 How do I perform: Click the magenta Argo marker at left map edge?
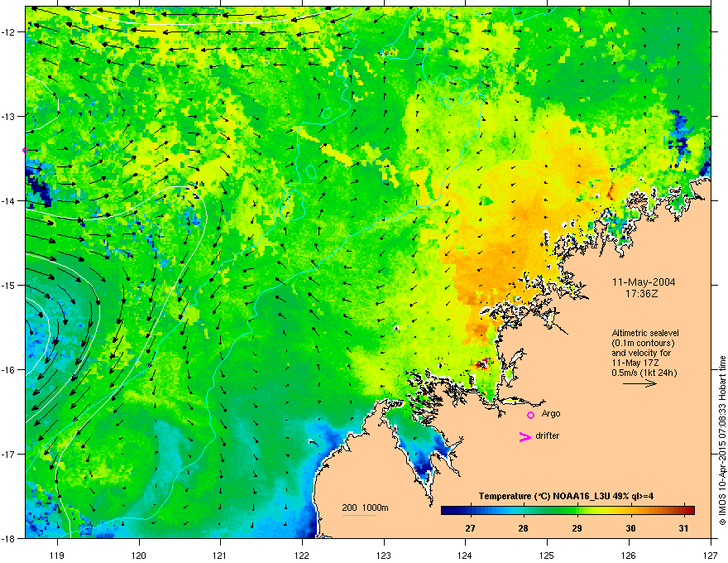coord(26,150)
